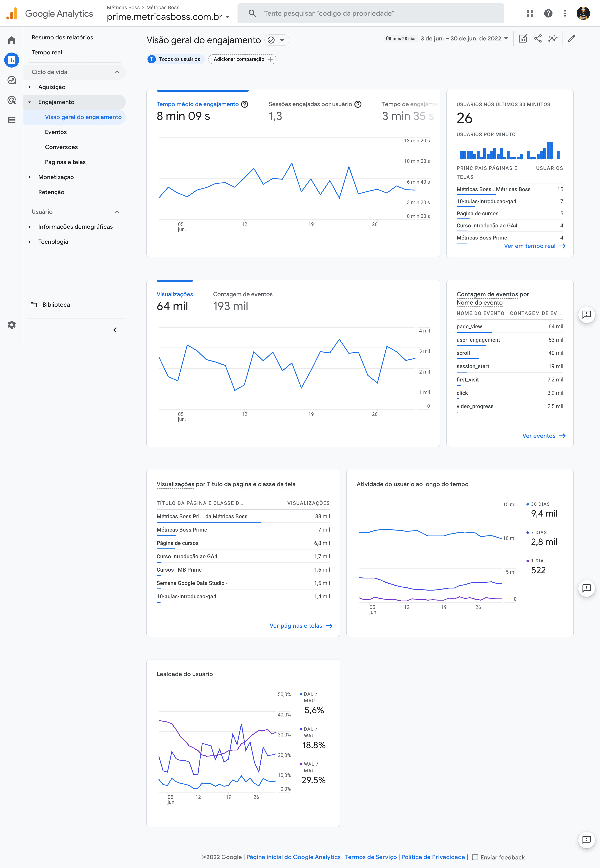Customize this report using the chart-edit icon

(522, 38)
